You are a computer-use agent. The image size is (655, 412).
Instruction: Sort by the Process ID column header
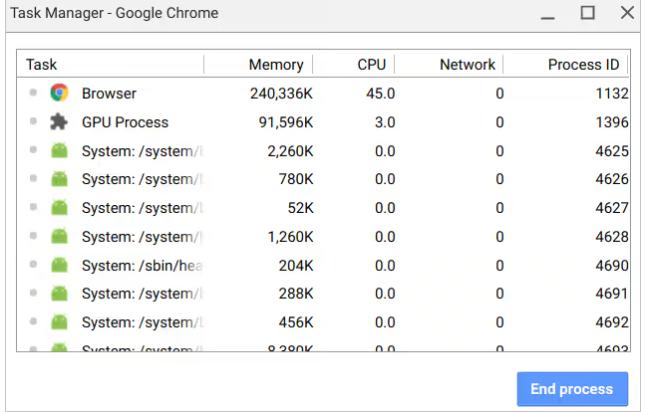coord(583,65)
